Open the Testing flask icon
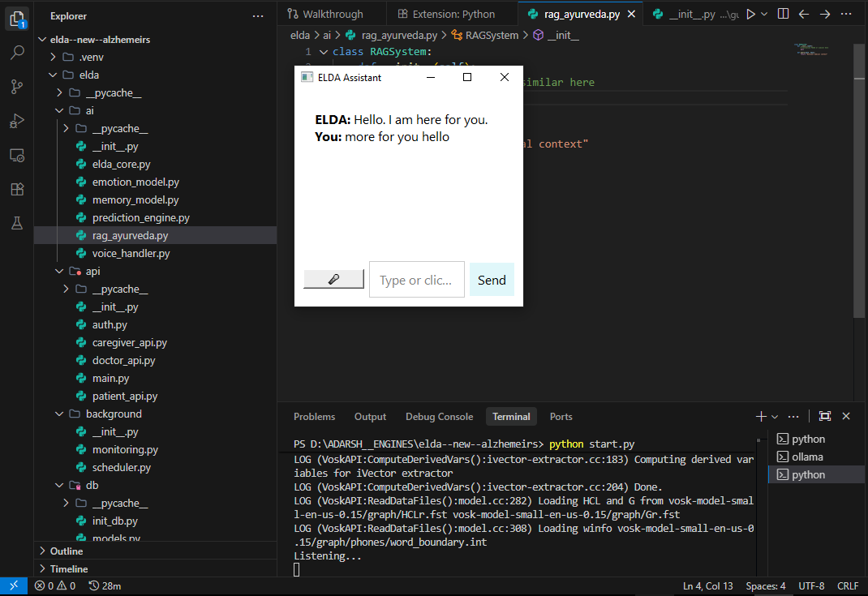This screenshot has height=596, width=868. (x=17, y=223)
